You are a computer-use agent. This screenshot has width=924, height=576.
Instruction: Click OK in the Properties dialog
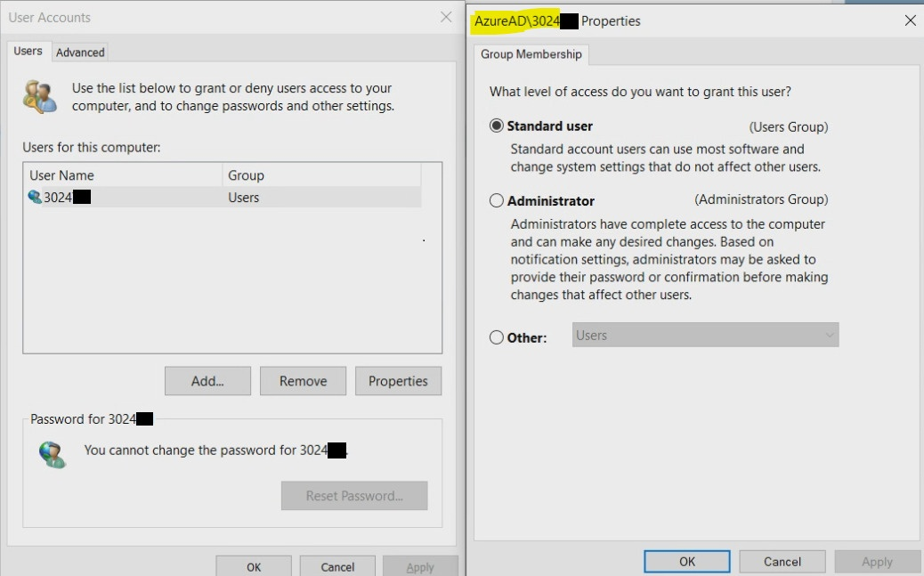pyautogui.click(x=687, y=561)
